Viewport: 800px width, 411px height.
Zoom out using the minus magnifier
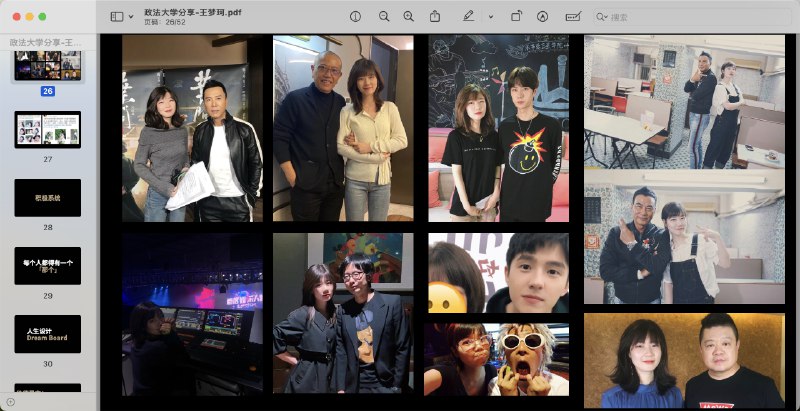[x=384, y=17]
